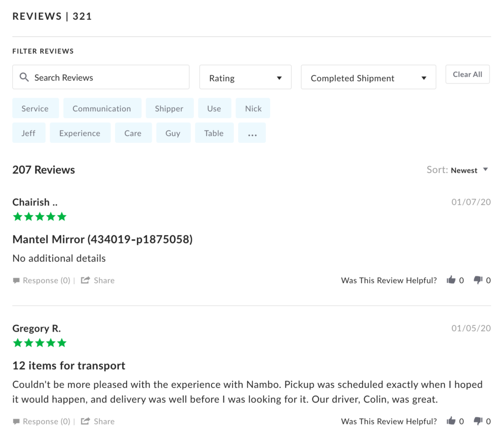Filter by the Shipper tag

pyautogui.click(x=169, y=108)
